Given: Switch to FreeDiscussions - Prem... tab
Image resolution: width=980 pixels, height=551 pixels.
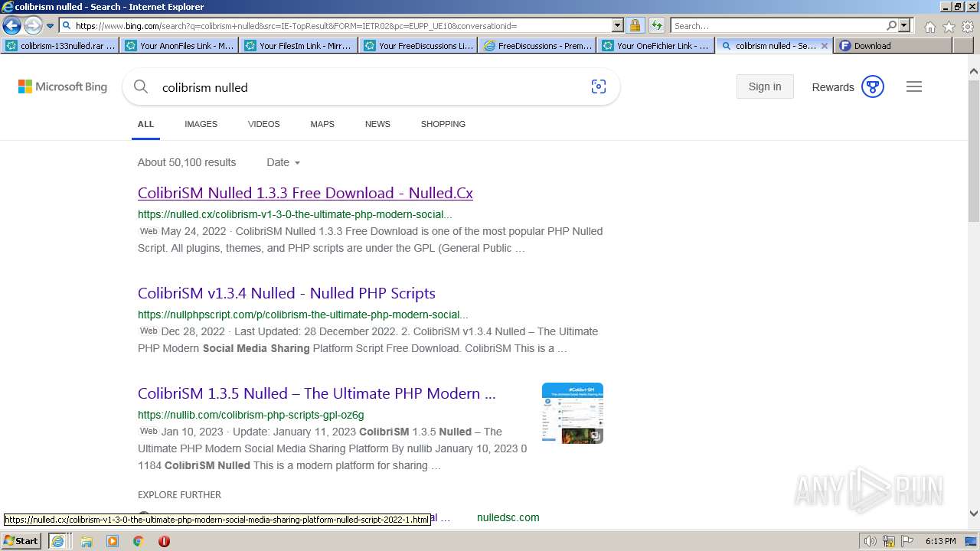Looking at the screenshot, I should [537, 46].
